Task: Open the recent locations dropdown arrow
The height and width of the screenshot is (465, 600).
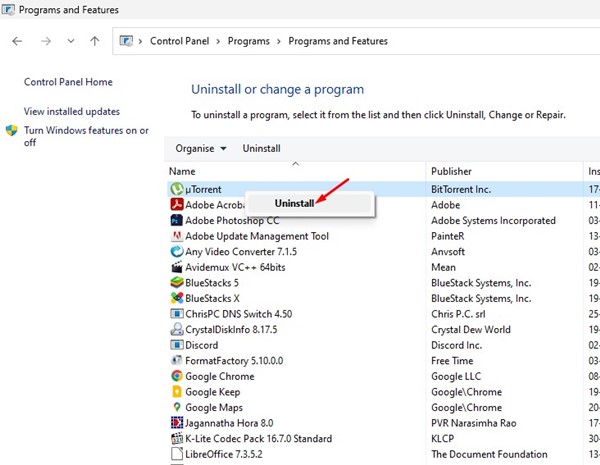Action: 71,41
